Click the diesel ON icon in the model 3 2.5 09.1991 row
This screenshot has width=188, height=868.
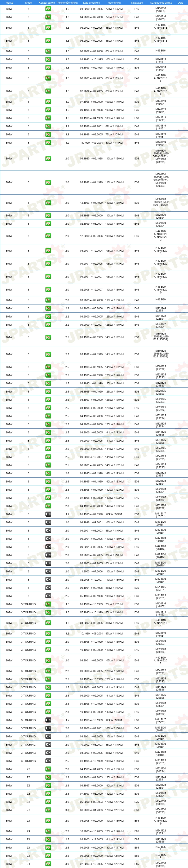pos(48,588)
